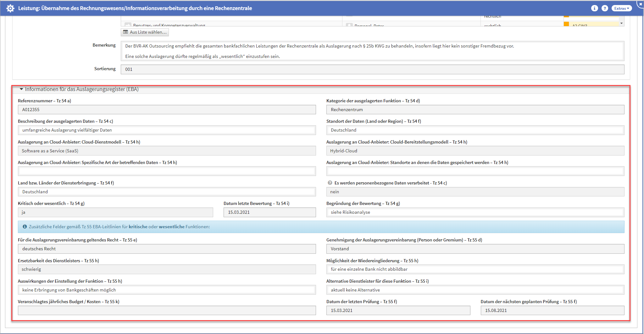The height and width of the screenshot is (334, 644).
Task: Click into the Bemerkung text area
Action: tap(372, 51)
